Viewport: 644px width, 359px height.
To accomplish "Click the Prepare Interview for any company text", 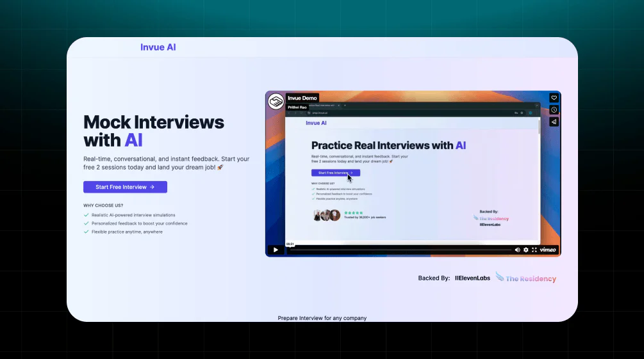I will click(x=322, y=318).
